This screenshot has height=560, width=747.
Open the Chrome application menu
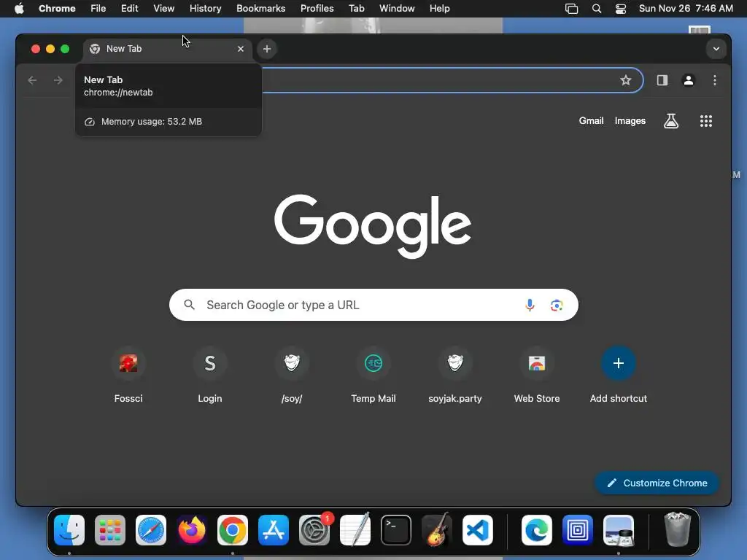[x=57, y=9]
